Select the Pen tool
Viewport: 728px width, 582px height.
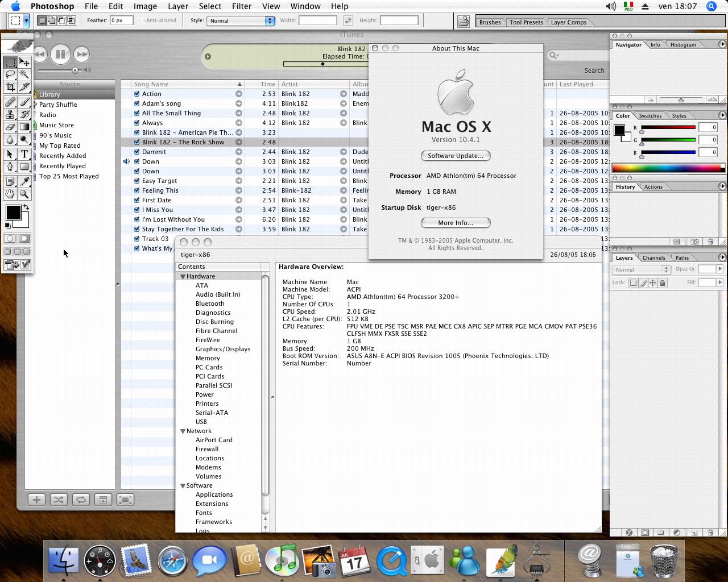pyautogui.click(x=10, y=167)
